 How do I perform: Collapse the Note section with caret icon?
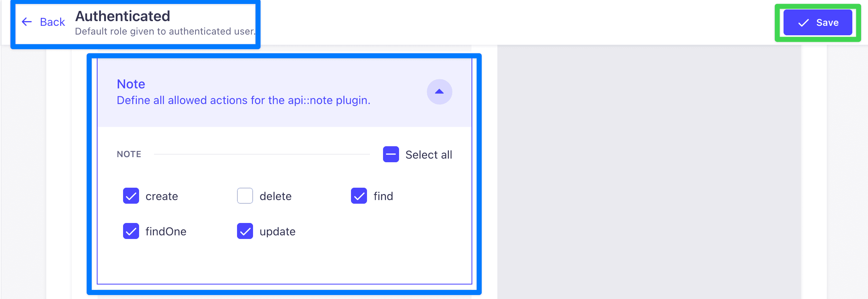(439, 92)
